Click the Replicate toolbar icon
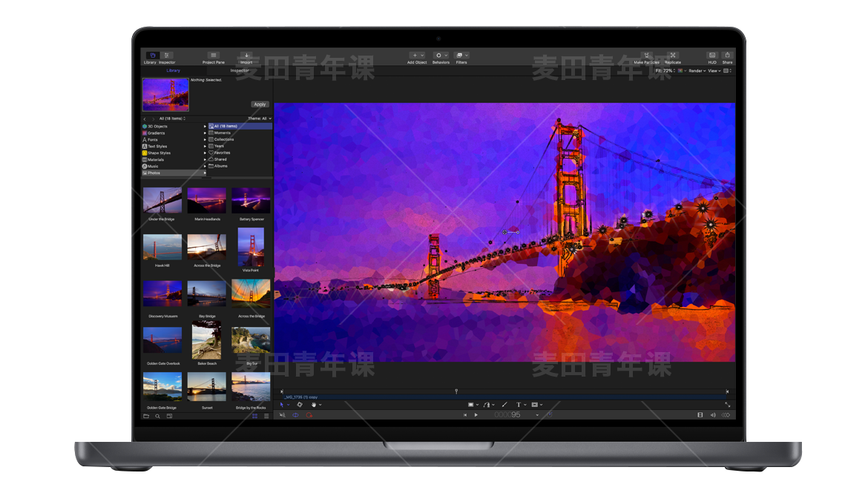Viewport: 868px width, 493px height. point(673,56)
